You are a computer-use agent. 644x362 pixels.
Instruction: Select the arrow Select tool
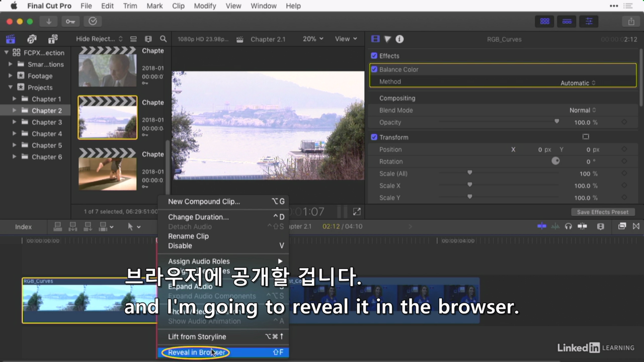click(x=130, y=227)
